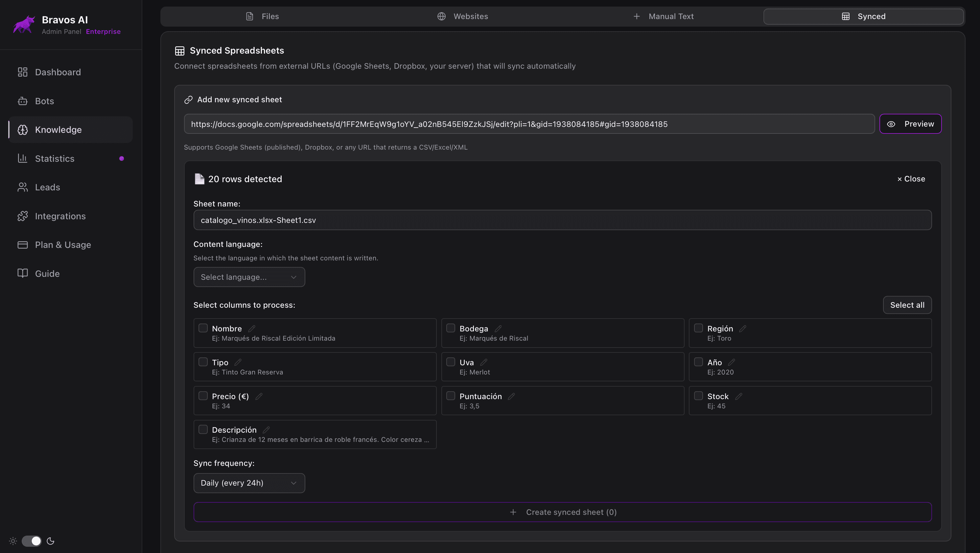Click the link icon beside Add new synced sheet
The height and width of the screenshot is (553, 980).
click(188, 100)
